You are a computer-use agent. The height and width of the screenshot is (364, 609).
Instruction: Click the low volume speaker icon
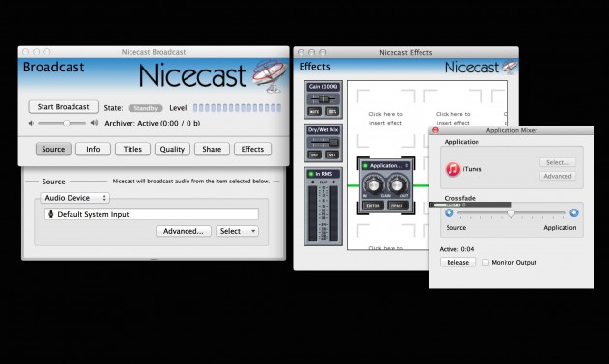(x=31, y=123)
